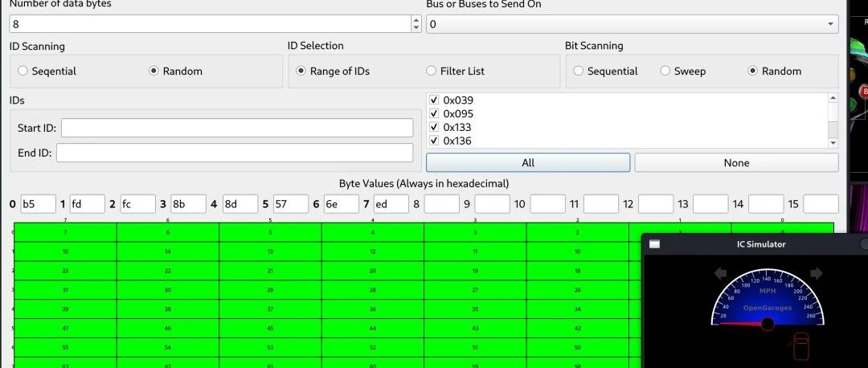Decrease the number of data bytes
The image size is (868, 368).
[416, 27]
